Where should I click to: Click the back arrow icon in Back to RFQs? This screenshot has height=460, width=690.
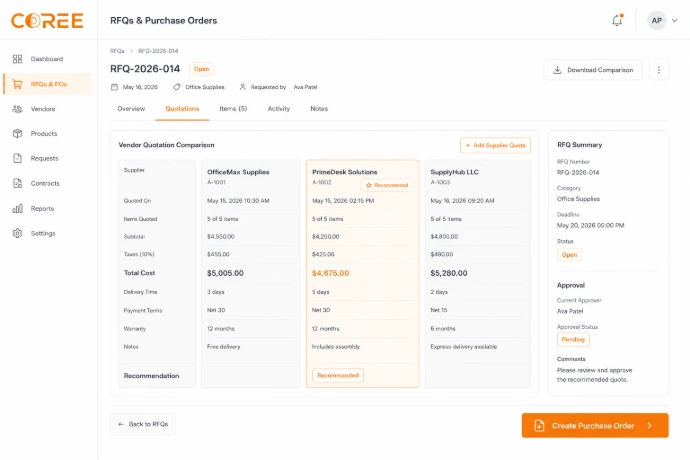[x=121, y=424]
